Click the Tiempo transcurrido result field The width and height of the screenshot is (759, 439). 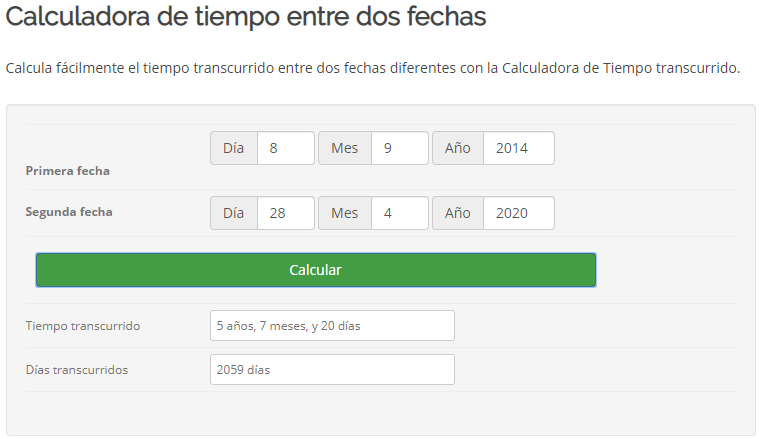point(332,325)
